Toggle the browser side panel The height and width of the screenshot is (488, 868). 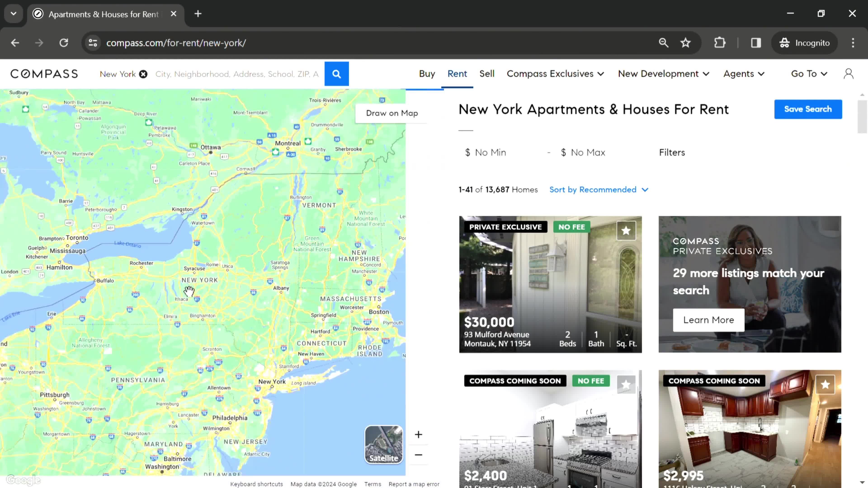coord(756,43)
